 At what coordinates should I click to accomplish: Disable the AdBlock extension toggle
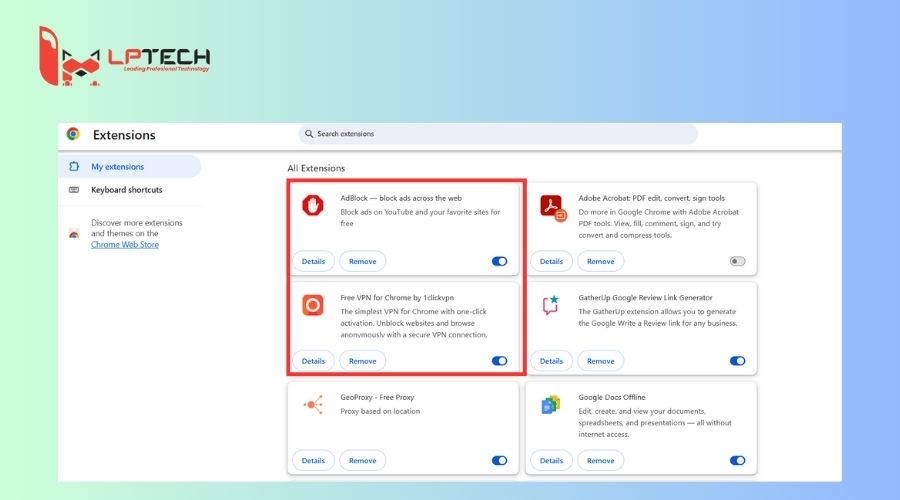coord(499,261)
